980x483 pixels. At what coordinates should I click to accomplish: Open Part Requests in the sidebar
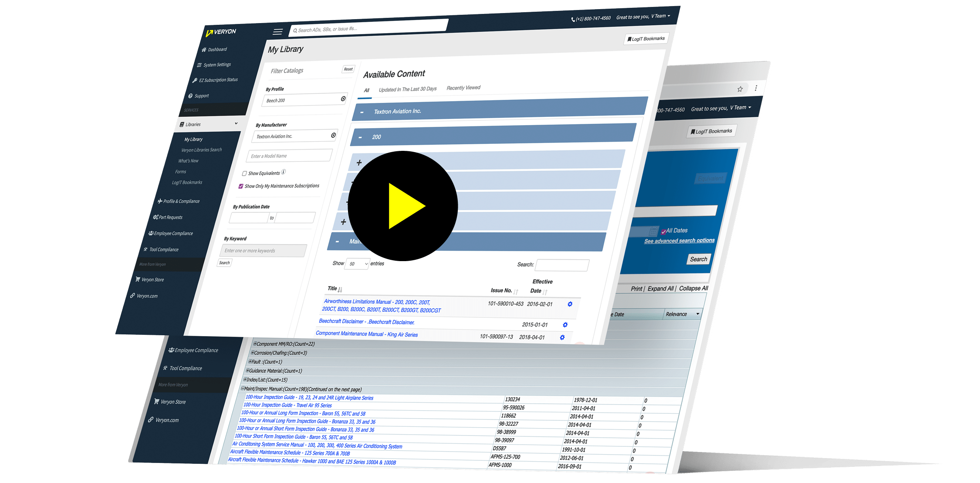click(x=168, y=218)
